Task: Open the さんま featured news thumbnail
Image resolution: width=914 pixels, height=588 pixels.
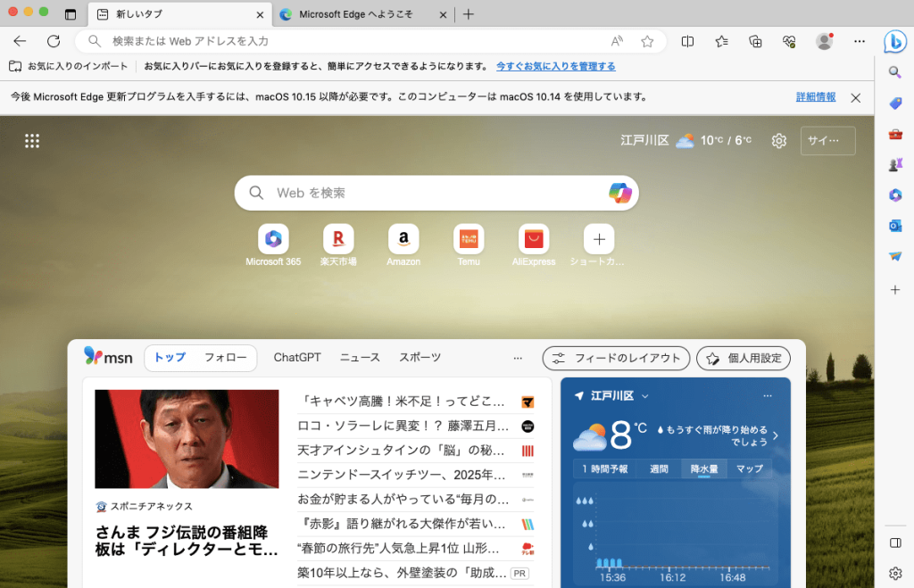Action: pos(187,439)
